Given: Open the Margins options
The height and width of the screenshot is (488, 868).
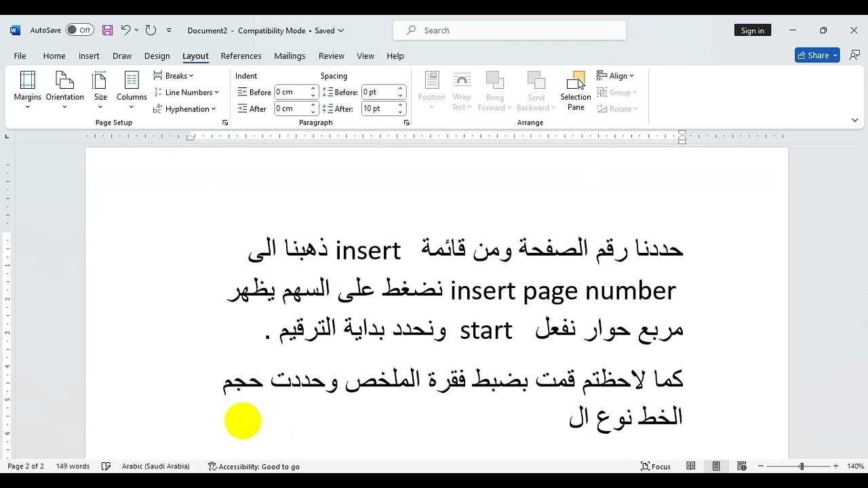Looking at the screenshot, I should tap(28, 91).
